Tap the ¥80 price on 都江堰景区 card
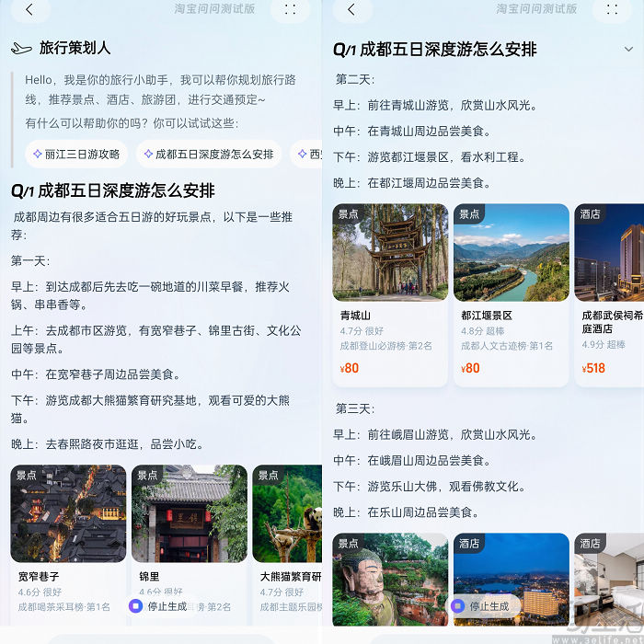 click(x=471, y=368)
